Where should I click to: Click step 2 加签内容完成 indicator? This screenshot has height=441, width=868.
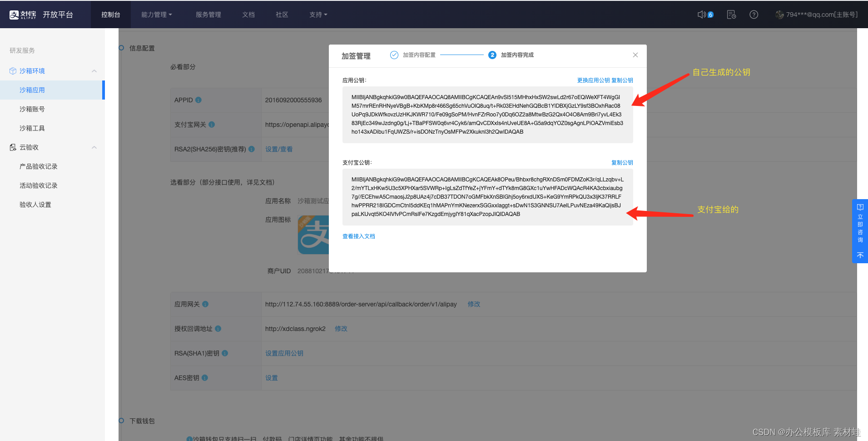[492, 55]
